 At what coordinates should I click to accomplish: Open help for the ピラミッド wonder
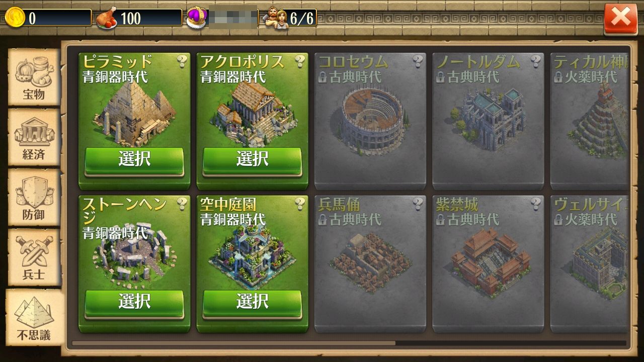182,61
